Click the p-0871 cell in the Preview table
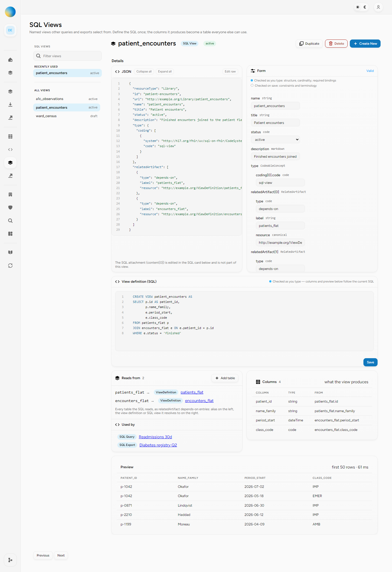Screen dimensions: 392x572 pyautogui.click(x=126, y=506)
